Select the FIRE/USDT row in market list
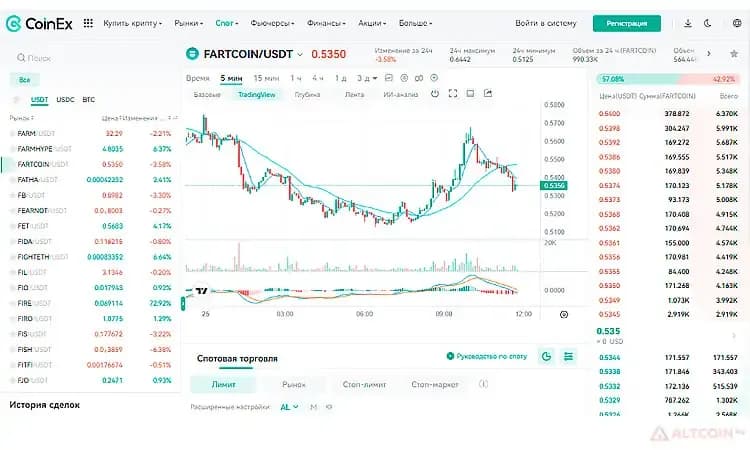 (91, 303)
